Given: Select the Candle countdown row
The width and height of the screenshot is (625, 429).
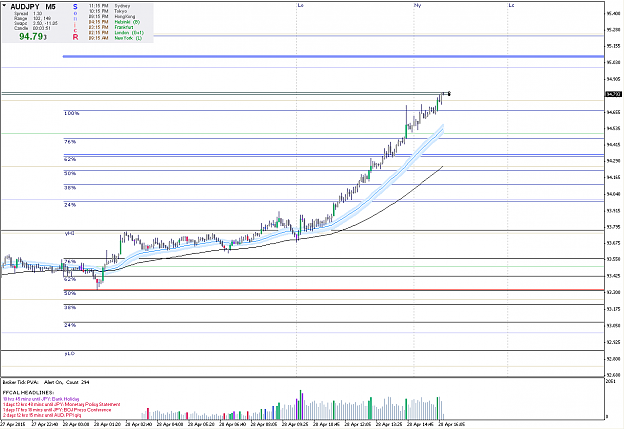Looking at the screenshot, I should [x=32, y=28].
